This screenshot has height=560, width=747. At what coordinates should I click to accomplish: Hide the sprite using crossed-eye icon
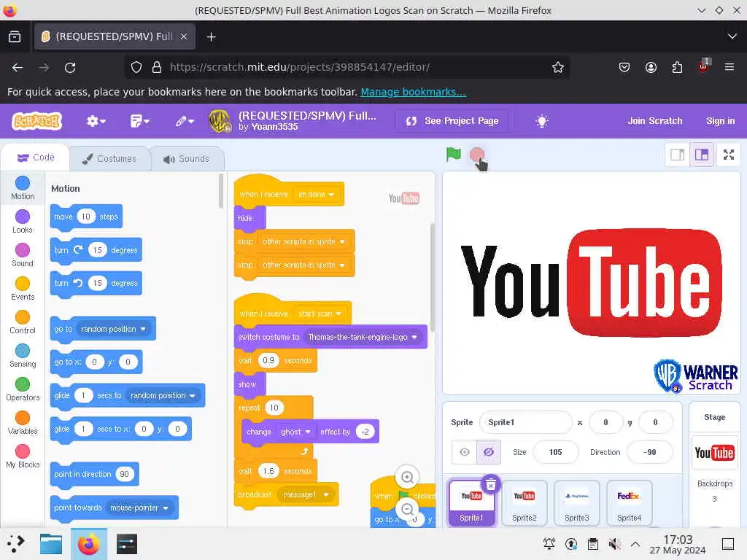(x=488, y=452)
